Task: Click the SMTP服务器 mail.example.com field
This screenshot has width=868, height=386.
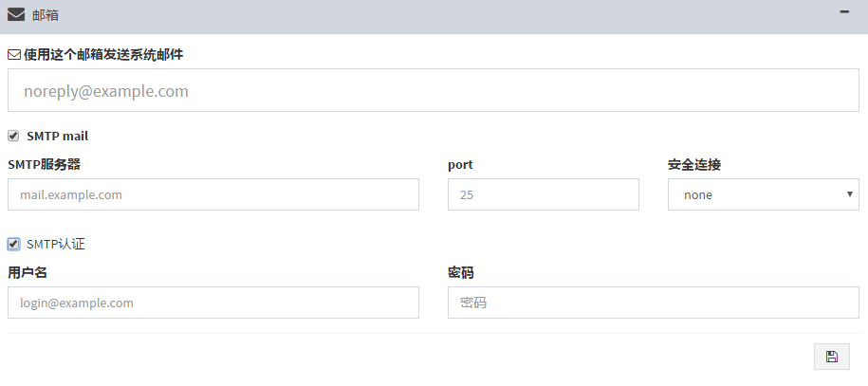Action: point(213,194)
